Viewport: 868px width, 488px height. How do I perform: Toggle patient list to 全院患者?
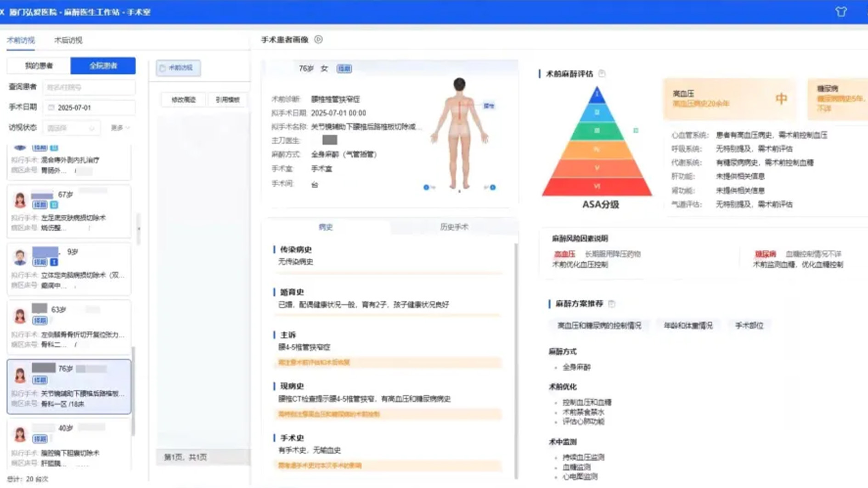103,66
